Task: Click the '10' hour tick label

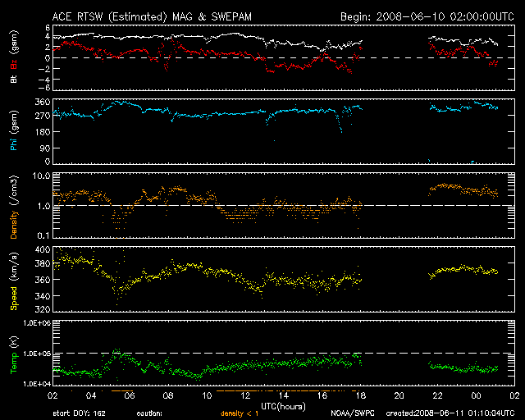Action: [x=207, y=396]
